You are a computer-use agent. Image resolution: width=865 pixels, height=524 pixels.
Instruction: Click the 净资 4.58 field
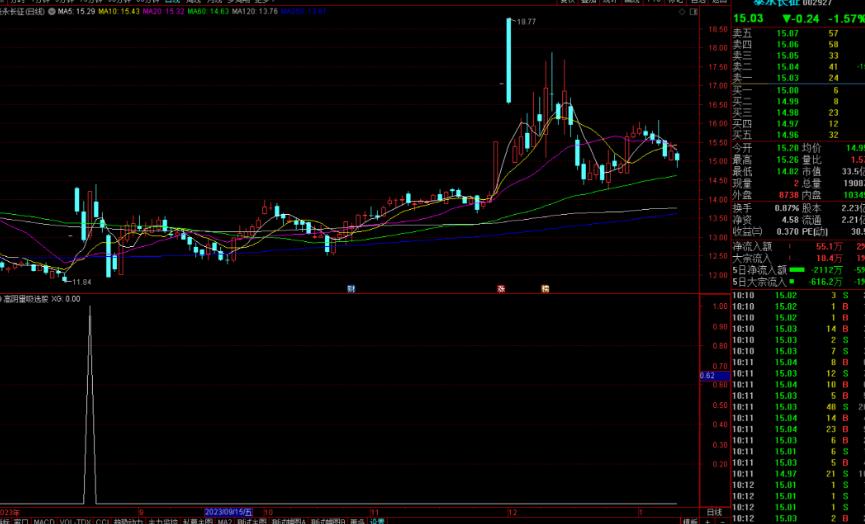coord(766,220)
